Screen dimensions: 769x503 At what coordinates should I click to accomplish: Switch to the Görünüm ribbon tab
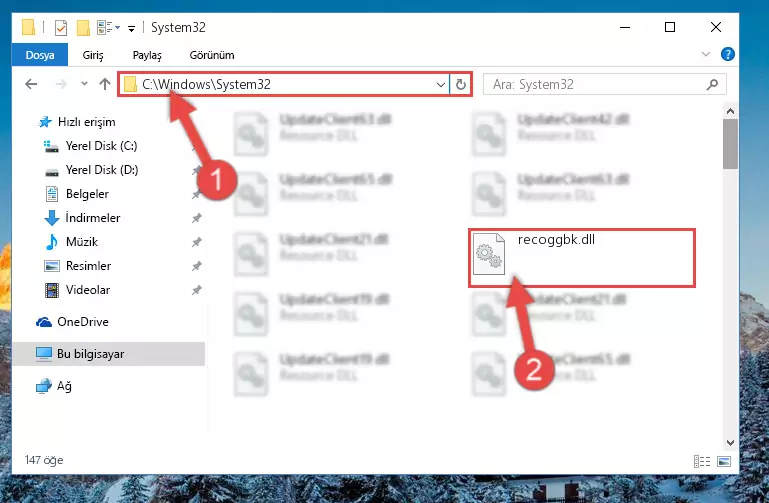click(212, 55)
